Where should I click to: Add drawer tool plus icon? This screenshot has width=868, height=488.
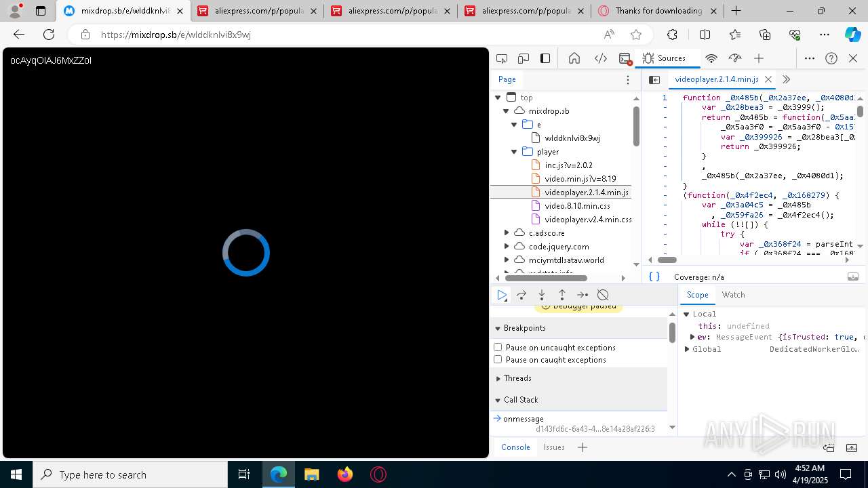pos(582,447)
